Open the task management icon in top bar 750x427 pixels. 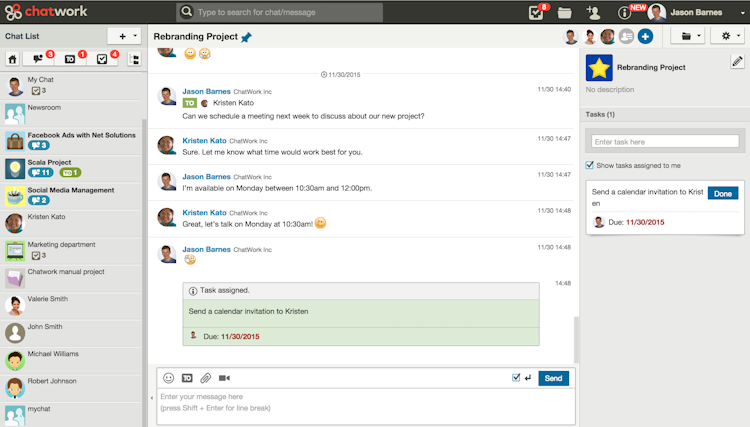point(536,13)
